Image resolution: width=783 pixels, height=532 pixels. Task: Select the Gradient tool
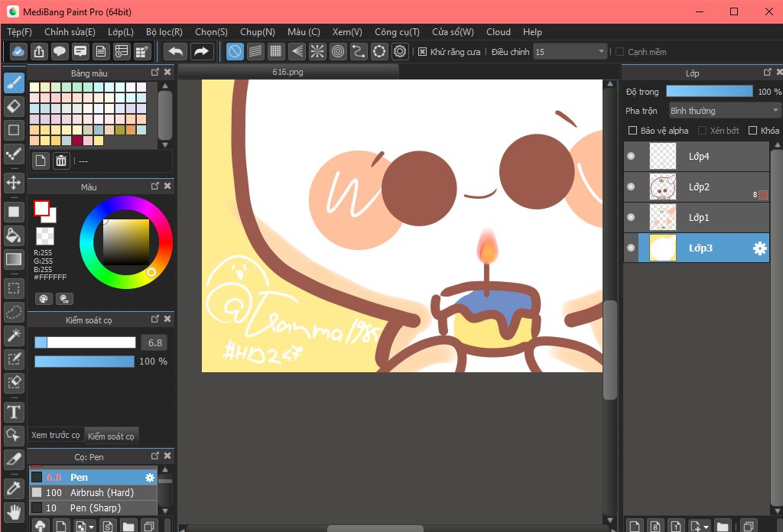click(x=14, y=259)
